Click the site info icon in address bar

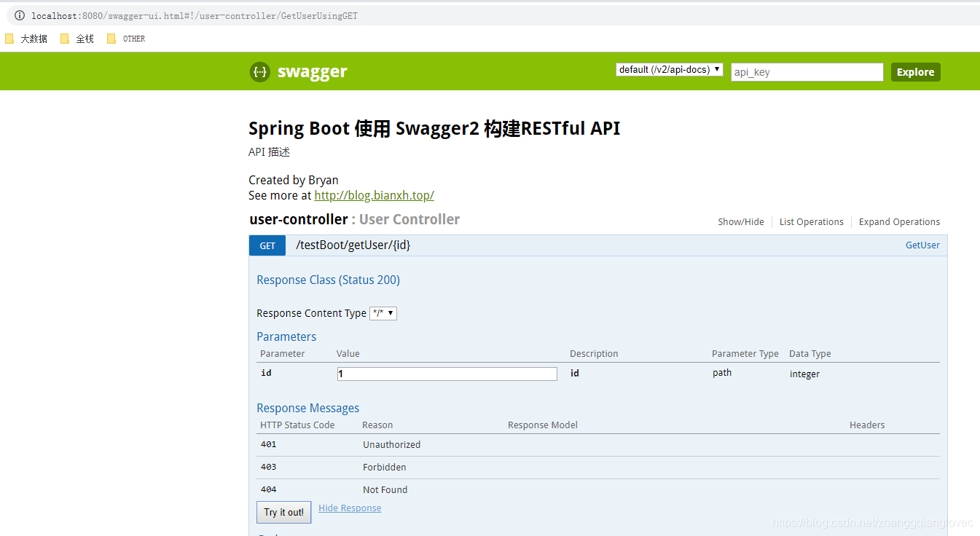(x=20, y=15)
